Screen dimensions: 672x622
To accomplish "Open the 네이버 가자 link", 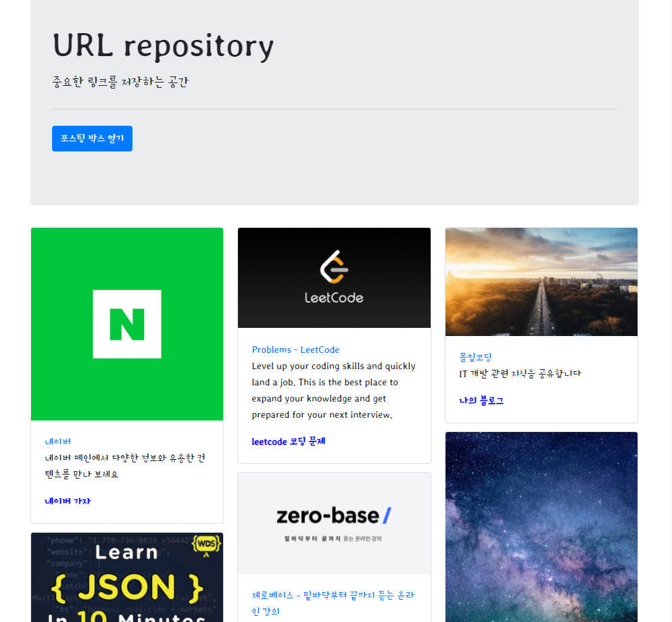I will coord(66,500).
